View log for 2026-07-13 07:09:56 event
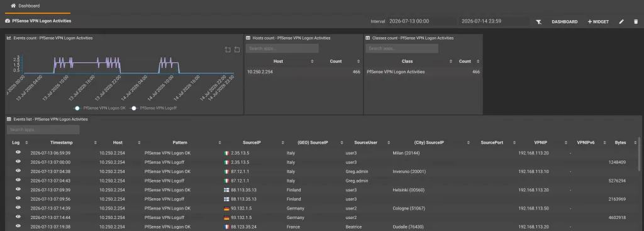644x231 pixels. 18,198
